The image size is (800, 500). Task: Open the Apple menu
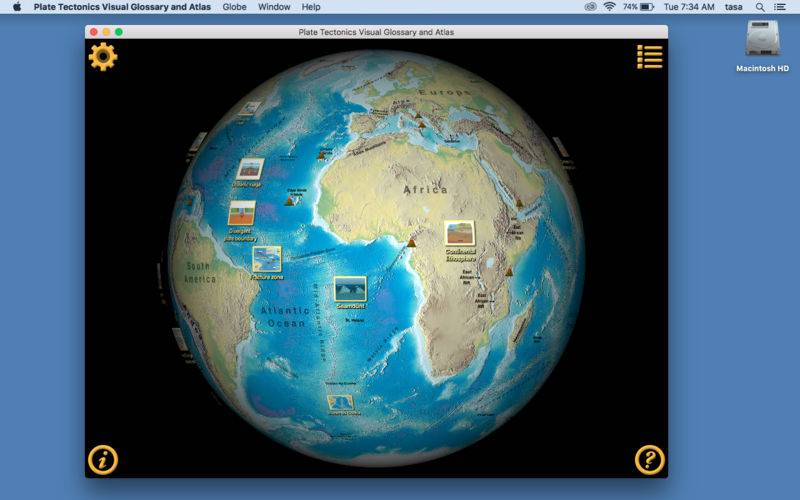17,7
